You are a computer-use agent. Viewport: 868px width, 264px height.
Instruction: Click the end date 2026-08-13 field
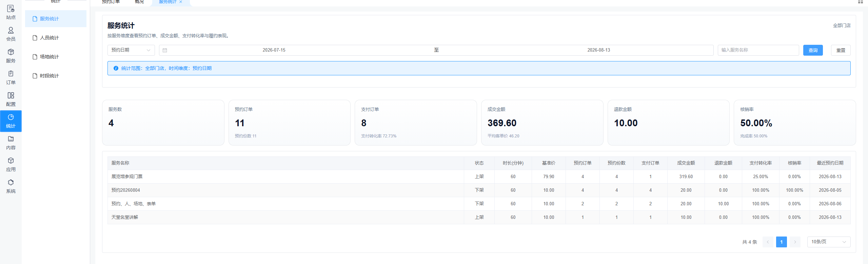coord(599,50)
